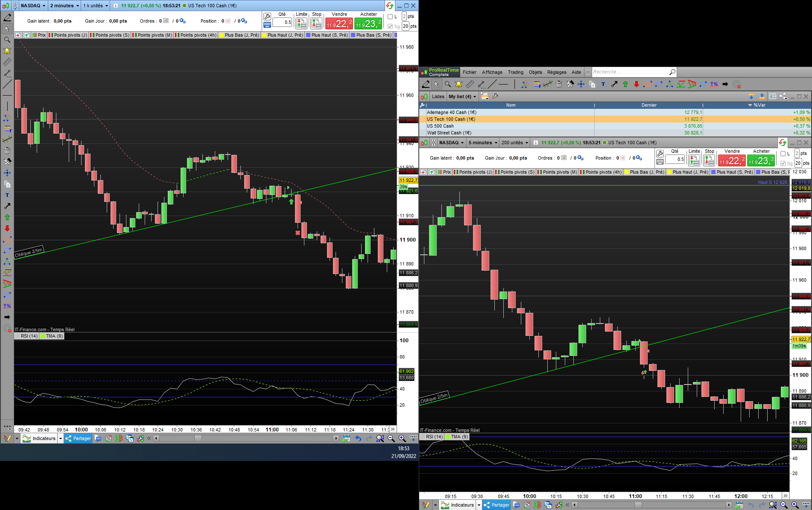Image resolution: width=812 pixels, height=510 pixels.
Task: Place a green up arrow from left sidebar
Action: pyautogui.click(x=7, y=217)
